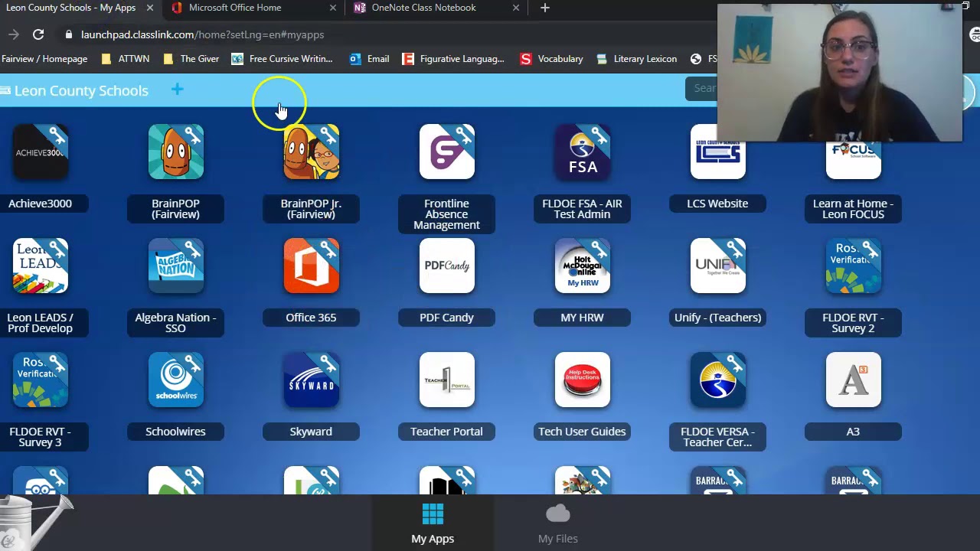
Task: Open FLDOE RVT Survey 3 icon
Action: click(40, 380)
